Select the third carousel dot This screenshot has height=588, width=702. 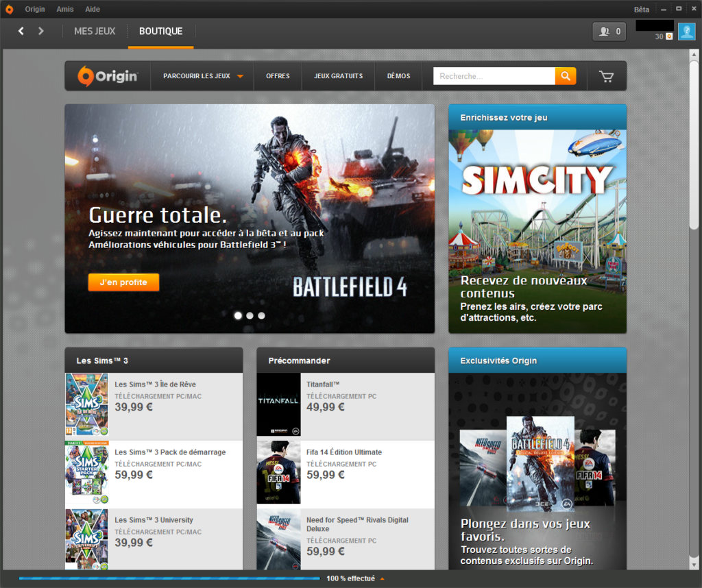tap(261, 315)
